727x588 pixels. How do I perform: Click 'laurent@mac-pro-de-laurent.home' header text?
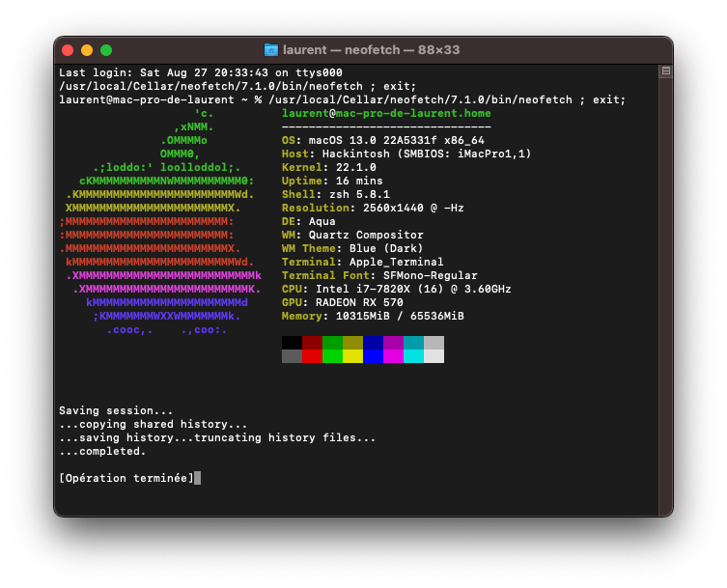pyautogui.click(x=386, y=113)
